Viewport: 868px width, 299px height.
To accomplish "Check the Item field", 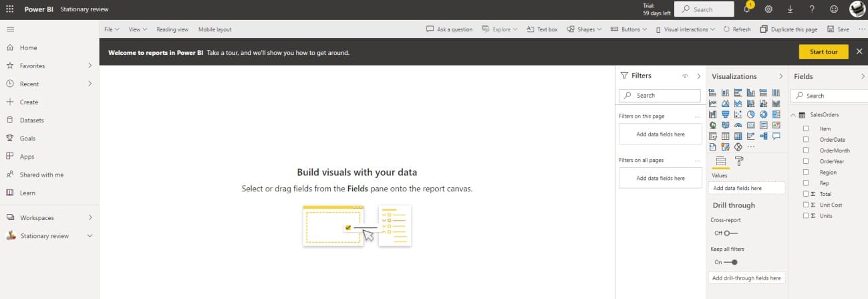I will (x=806, y=128).
